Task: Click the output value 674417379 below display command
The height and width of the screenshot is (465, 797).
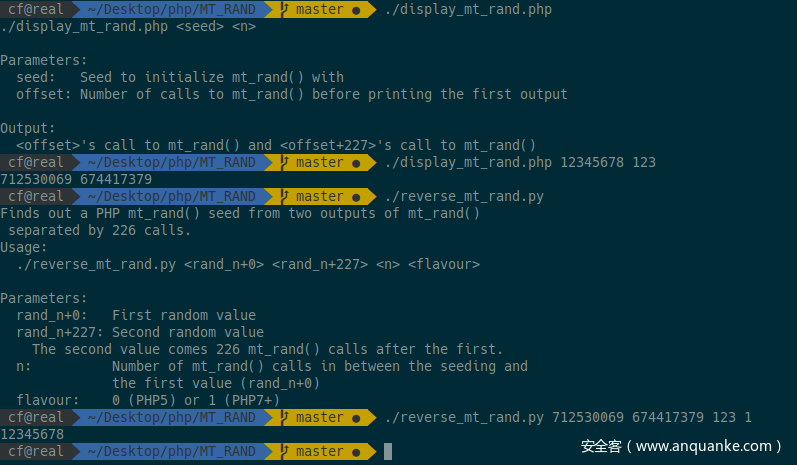Action: point(116,179)
